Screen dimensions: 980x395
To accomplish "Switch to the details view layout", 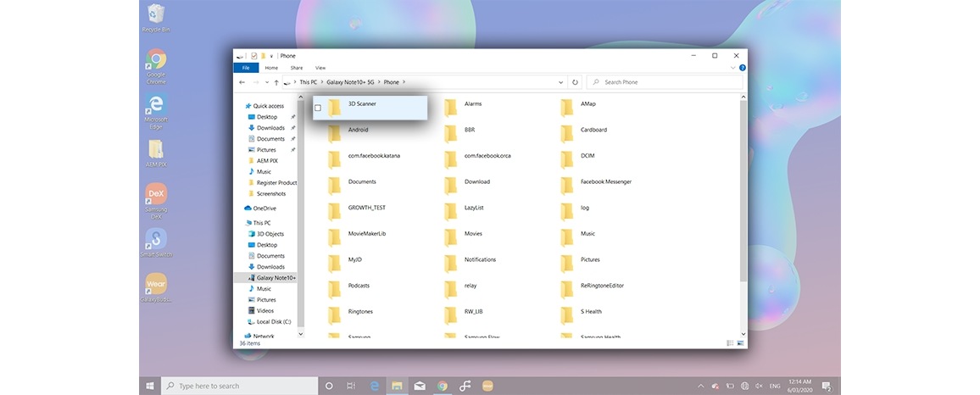I will [x=730, y=343].
